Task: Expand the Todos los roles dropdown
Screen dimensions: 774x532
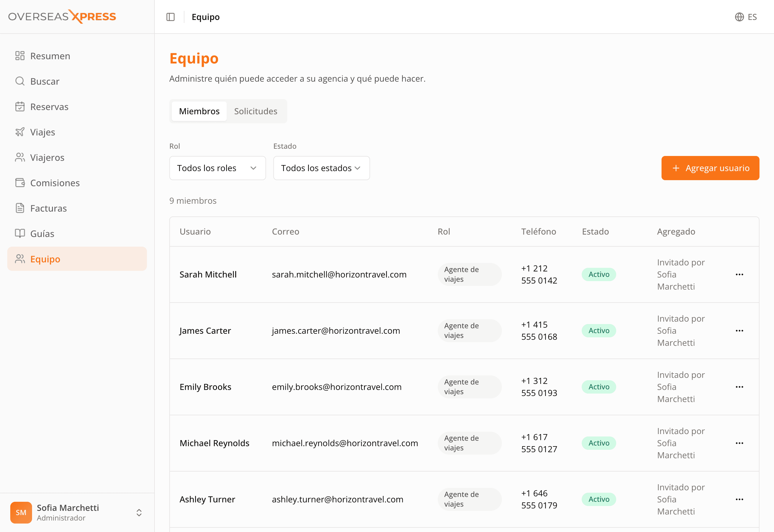Action: pos(217,168)
